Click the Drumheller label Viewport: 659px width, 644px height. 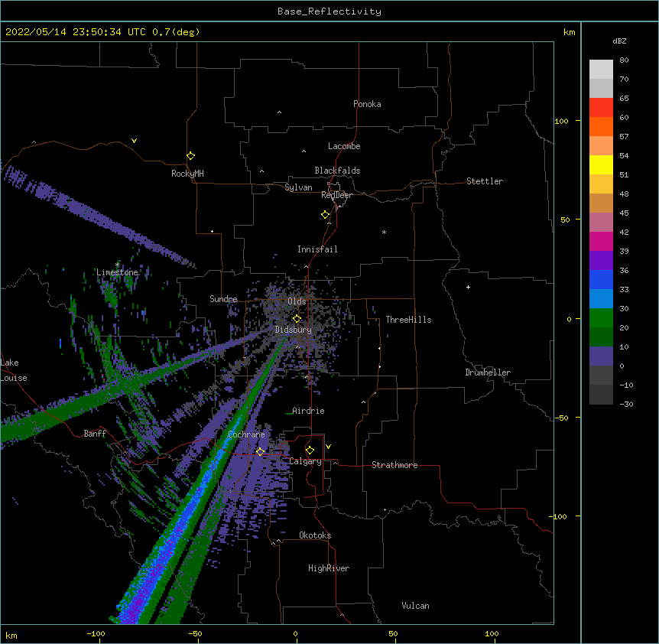point(488,372)
